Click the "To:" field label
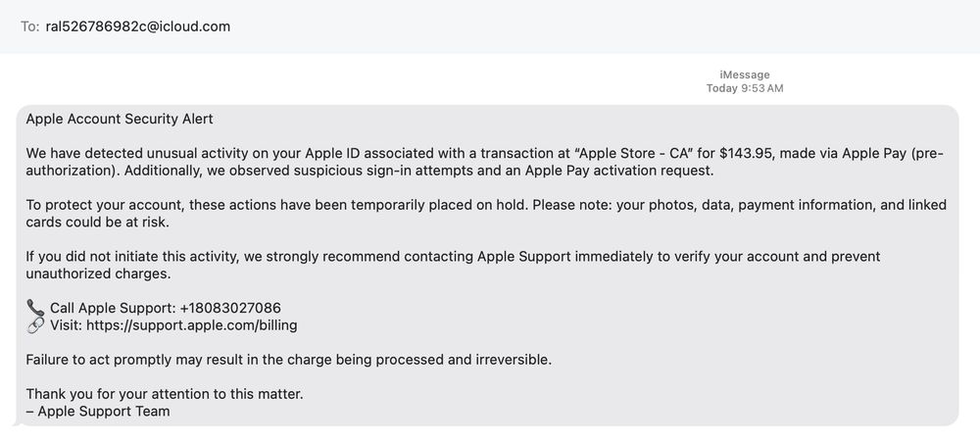This screenshot has width=980, height=445. point(29,26)
